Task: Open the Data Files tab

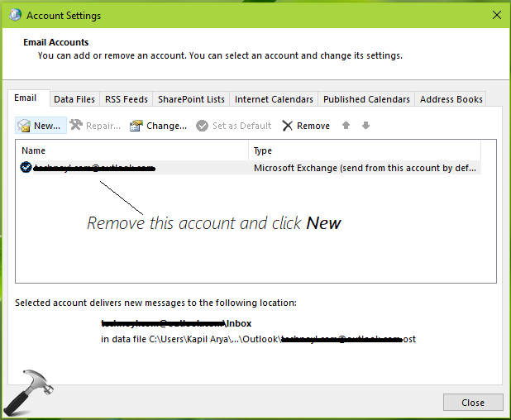Action: coord(74,99)
